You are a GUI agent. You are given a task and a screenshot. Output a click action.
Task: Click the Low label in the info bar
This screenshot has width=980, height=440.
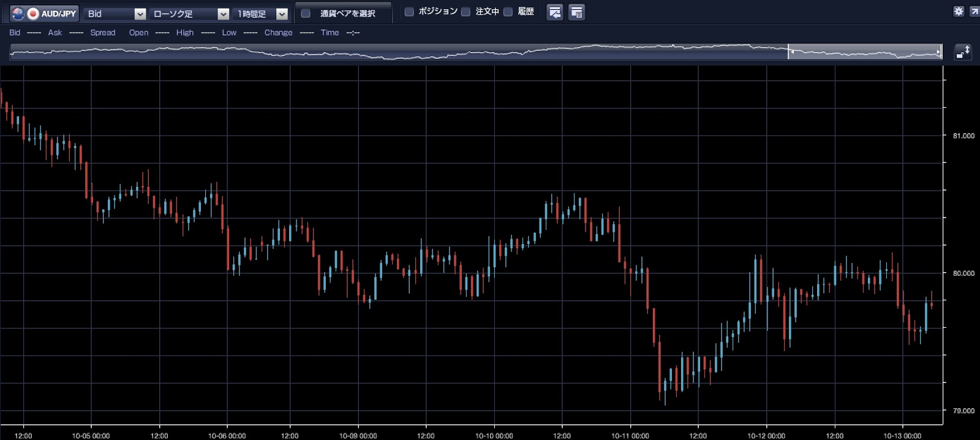click(x=229, y=32)
